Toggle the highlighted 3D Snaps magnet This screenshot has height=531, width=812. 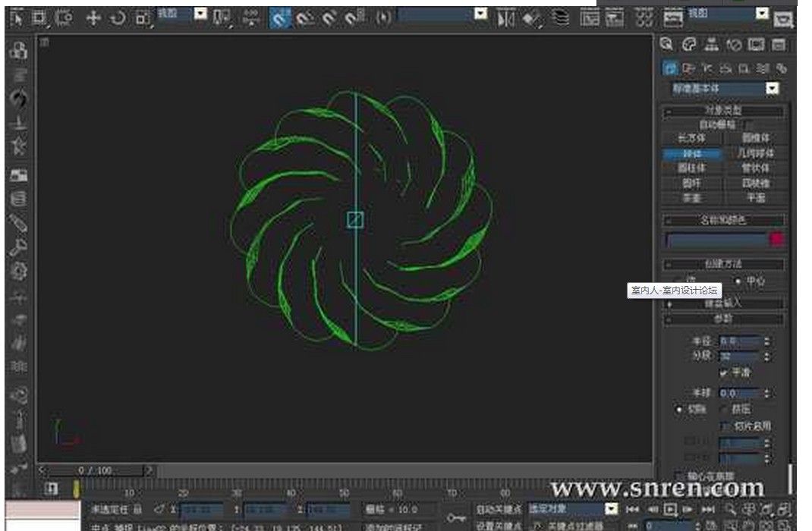(x=280, y=19)
